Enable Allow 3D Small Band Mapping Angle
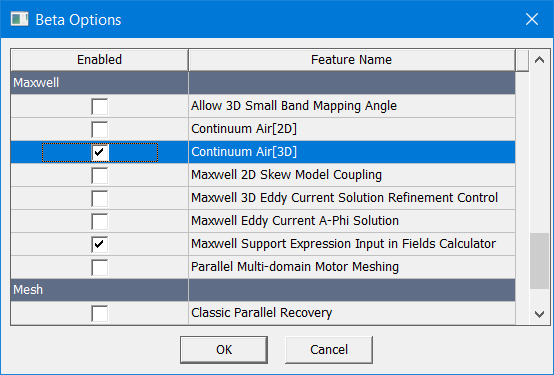 pos(100,106)
